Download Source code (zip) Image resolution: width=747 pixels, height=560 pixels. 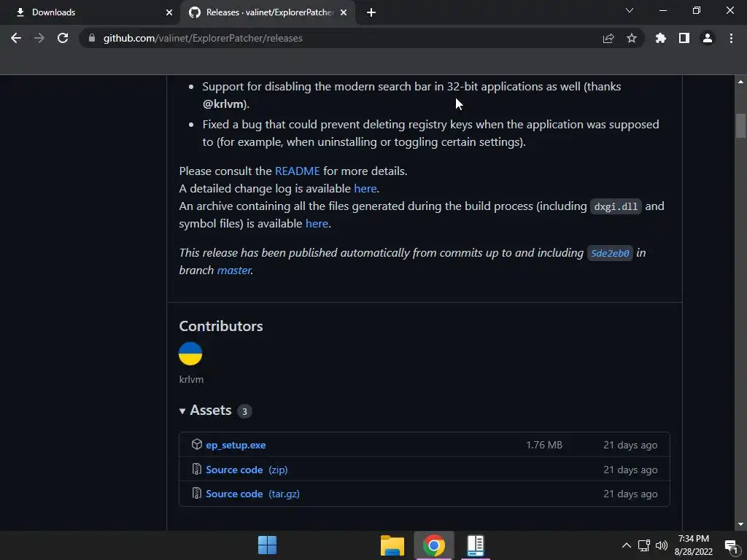(247, 470)
